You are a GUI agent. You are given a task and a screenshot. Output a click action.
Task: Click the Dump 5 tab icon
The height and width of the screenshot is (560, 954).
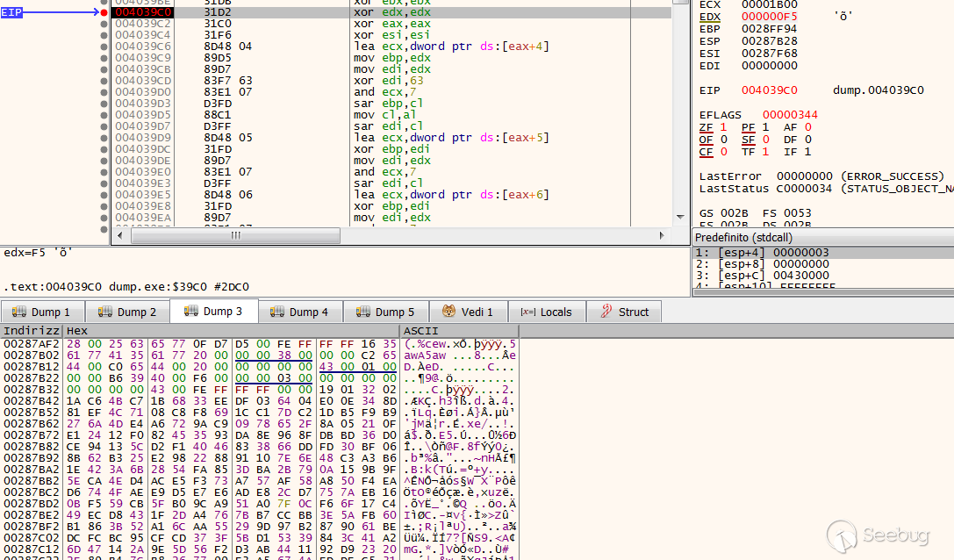[363, 312]
